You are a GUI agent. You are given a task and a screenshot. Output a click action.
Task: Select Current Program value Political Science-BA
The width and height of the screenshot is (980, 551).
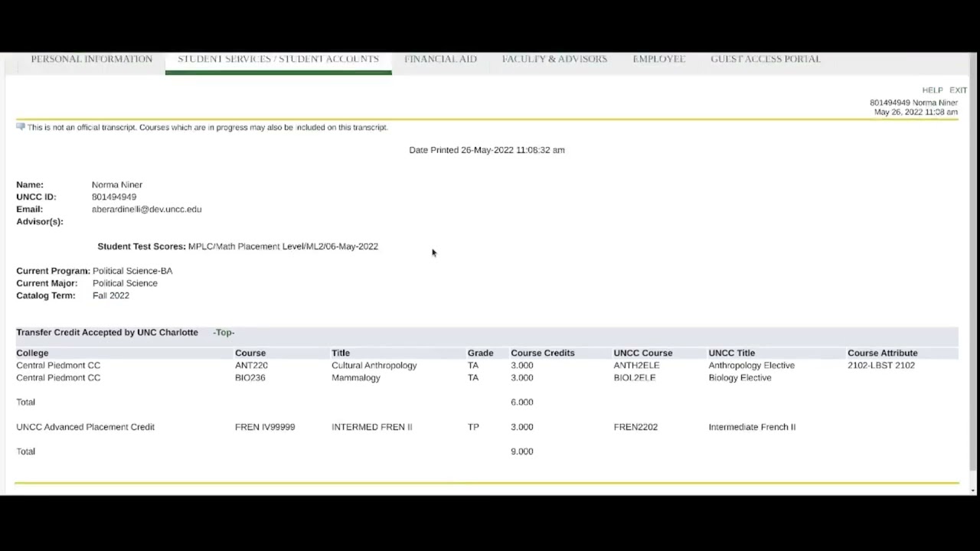(x=132, y=271)
